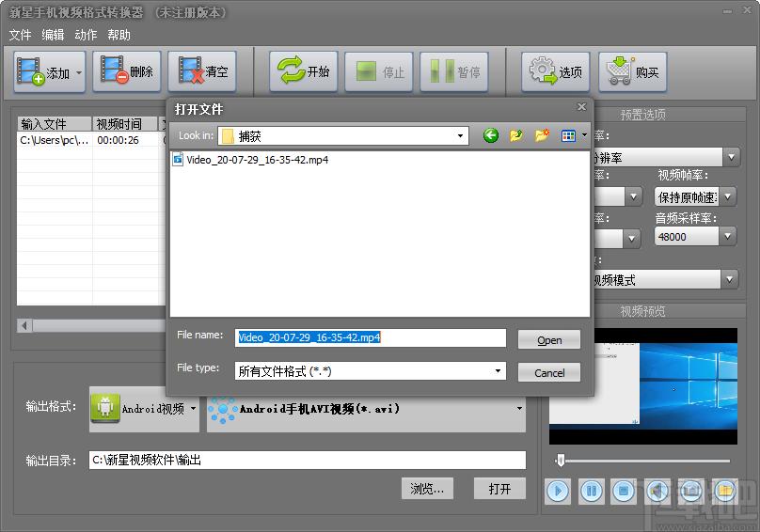Screen dimensions: 760x532
Task: Click the file list scroll-left arrow
Action: (x=24, y=325)
